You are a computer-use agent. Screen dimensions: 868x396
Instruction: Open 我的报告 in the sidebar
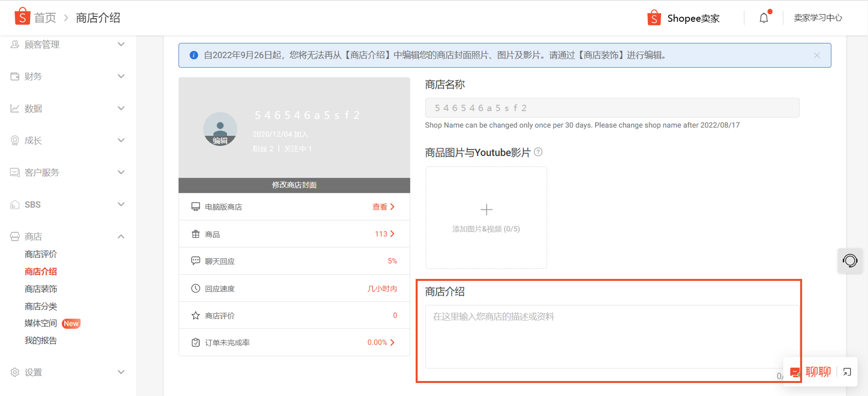[x=41, y=340]
